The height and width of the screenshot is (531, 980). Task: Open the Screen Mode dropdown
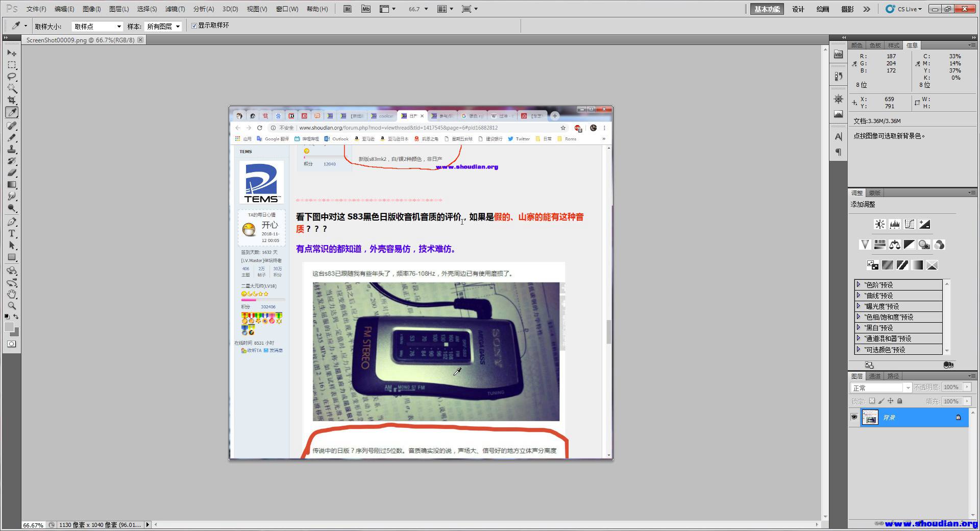(470, 9)
